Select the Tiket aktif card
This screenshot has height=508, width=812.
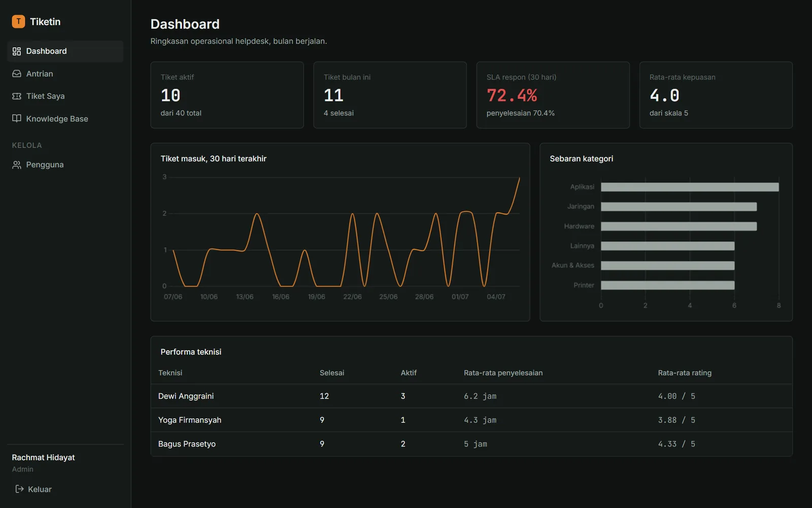[x=227, y=95]
